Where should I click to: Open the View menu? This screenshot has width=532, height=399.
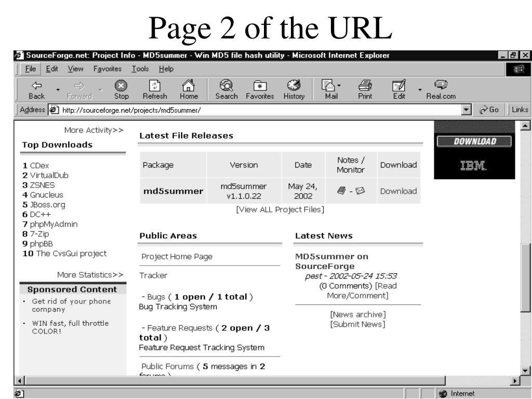tap(75, 69)
